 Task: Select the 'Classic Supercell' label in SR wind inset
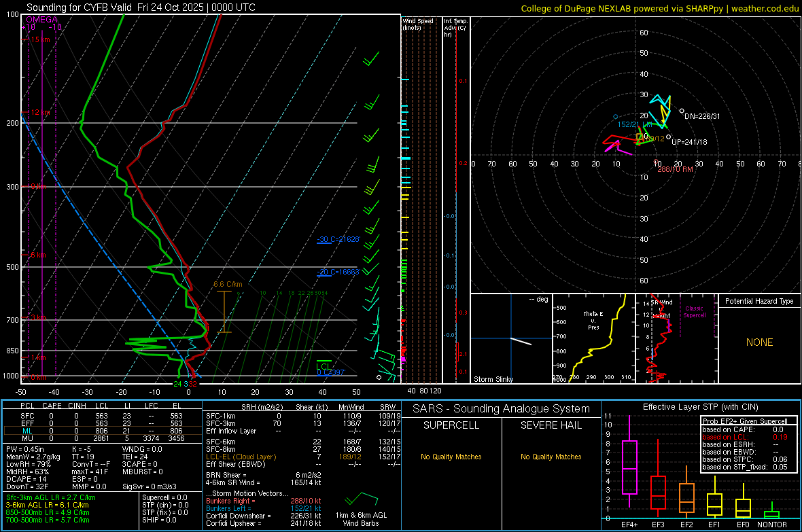(694, 312)
